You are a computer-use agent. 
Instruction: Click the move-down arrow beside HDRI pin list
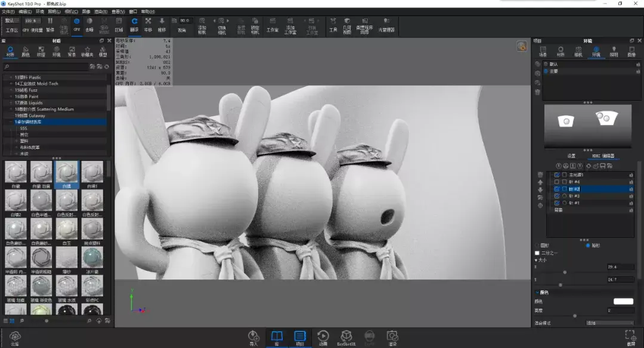click(540, 189)
